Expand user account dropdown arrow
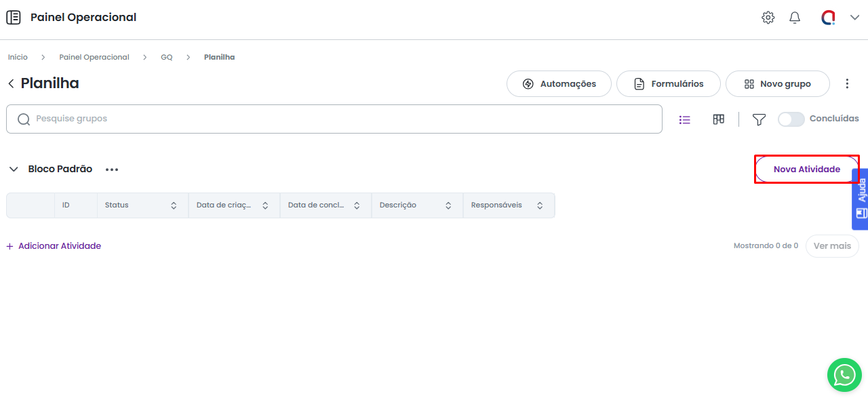The image size is (868, 398). [x=854, y=18]
